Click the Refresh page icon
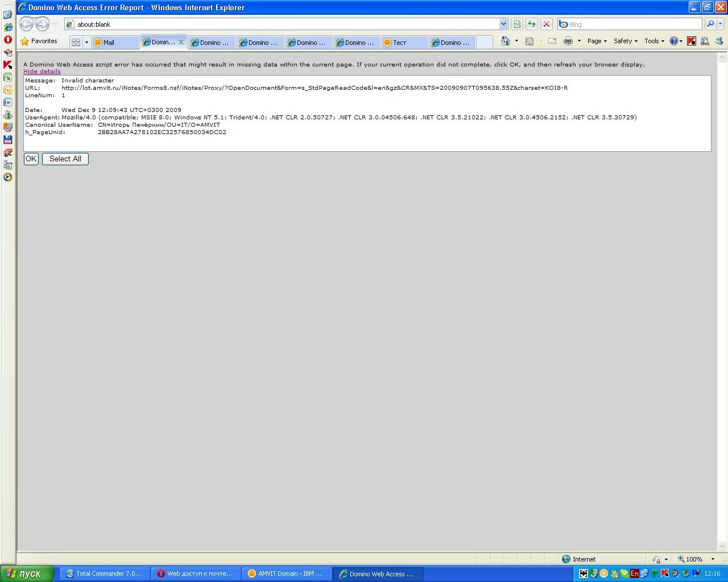This screenshot has height=582, width=728. [532, 24]
